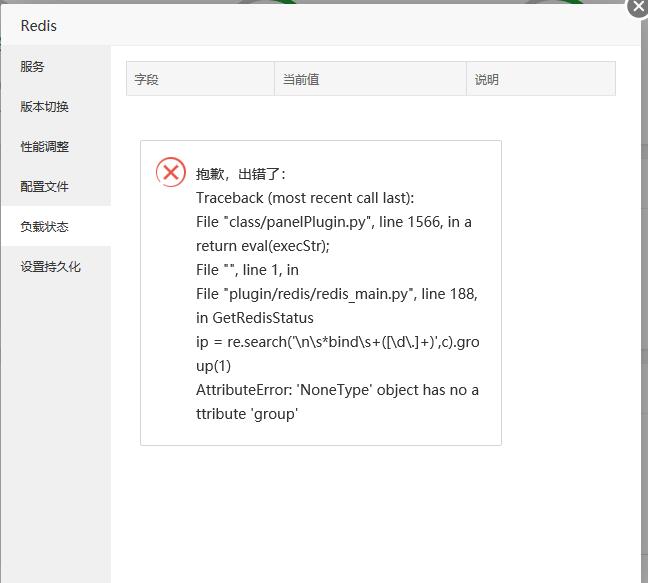
Task: Select the 负载状态 tab
Action: click(x=56, y=226)
